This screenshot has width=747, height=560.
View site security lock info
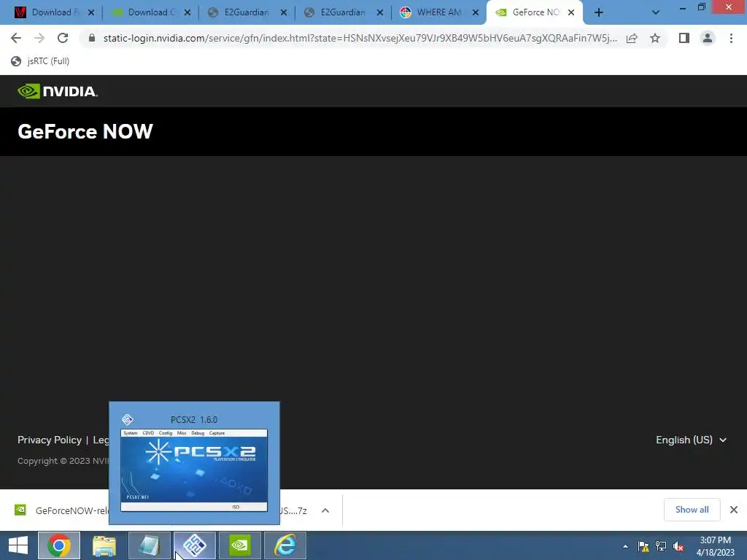(92, 38)
